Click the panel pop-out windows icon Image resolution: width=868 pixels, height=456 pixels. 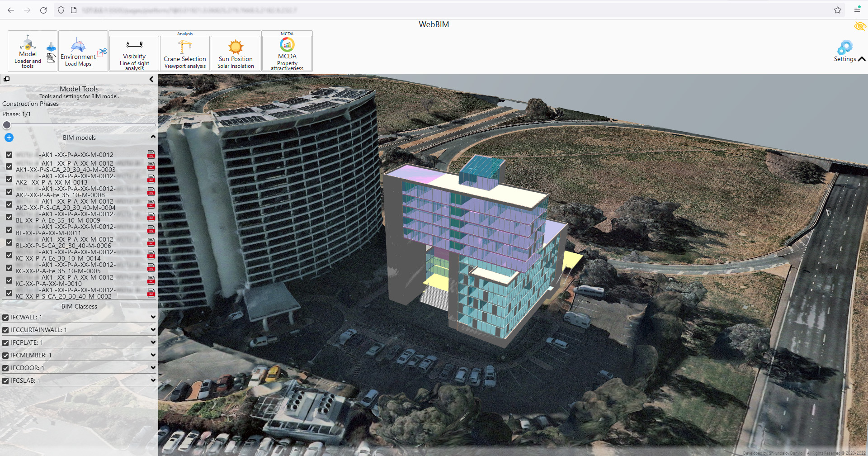[6, 79]
